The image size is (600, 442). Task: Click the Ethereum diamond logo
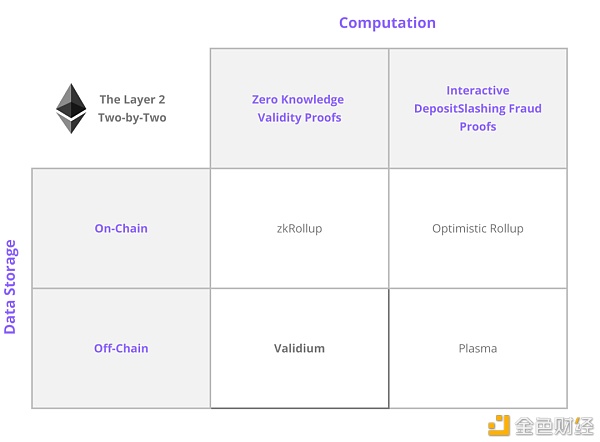point(71,109)
